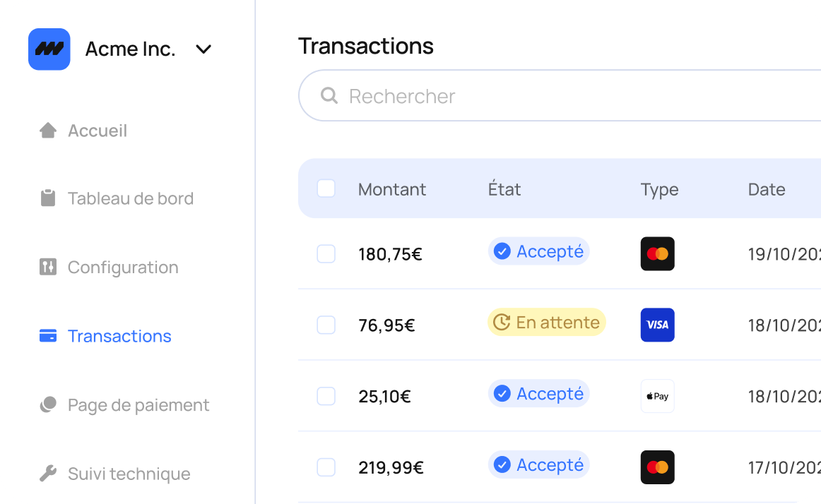Click Mastercard icon on the 180,75€ row
The height and width of the screenshot is (504, 821).
(658, 254)
